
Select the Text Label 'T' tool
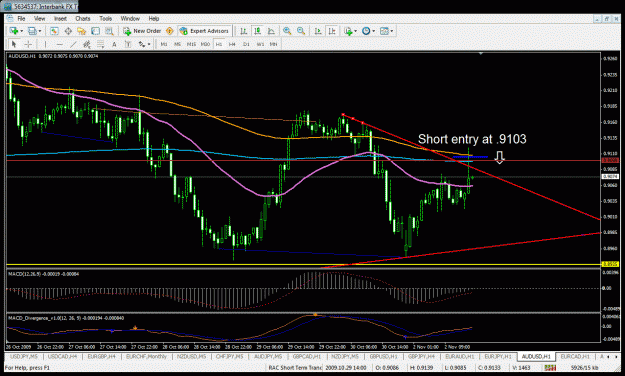[128, 44]
